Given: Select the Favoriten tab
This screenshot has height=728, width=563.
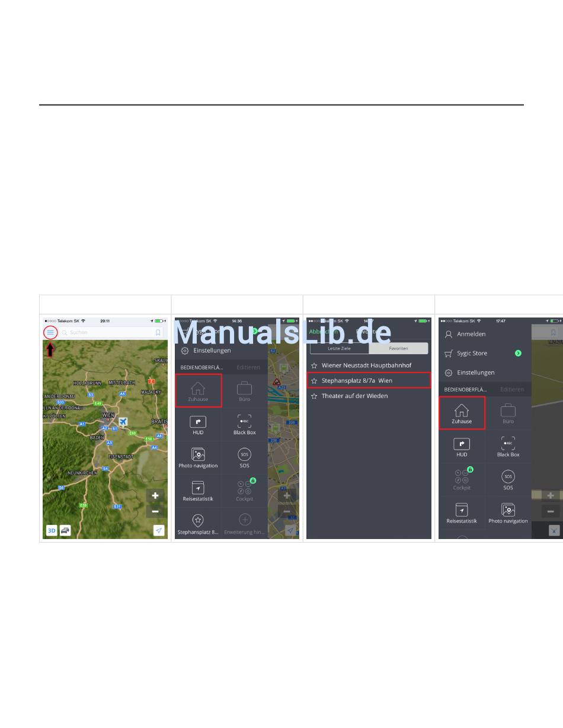Looking at the screenshot, I should 398,348.
